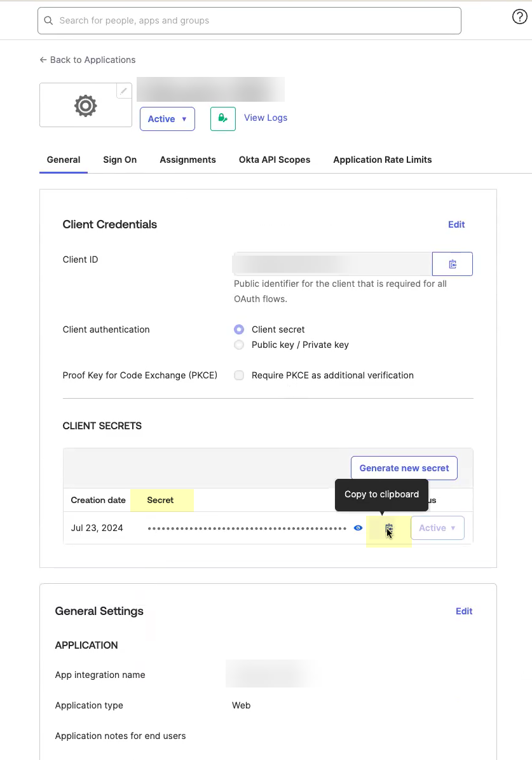Enable Require PKCE as additional verification

tap(239, 375)
